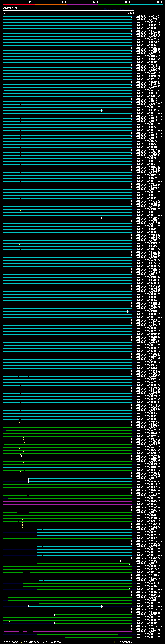
Task: Select UniRef100_Q4XHU9 label
Action: 148,507
